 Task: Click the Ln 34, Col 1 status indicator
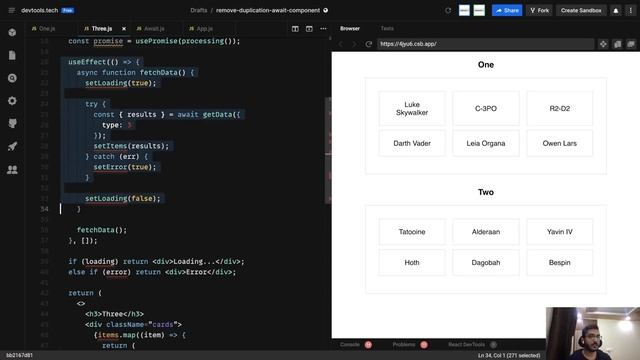[x=509, y=356]
